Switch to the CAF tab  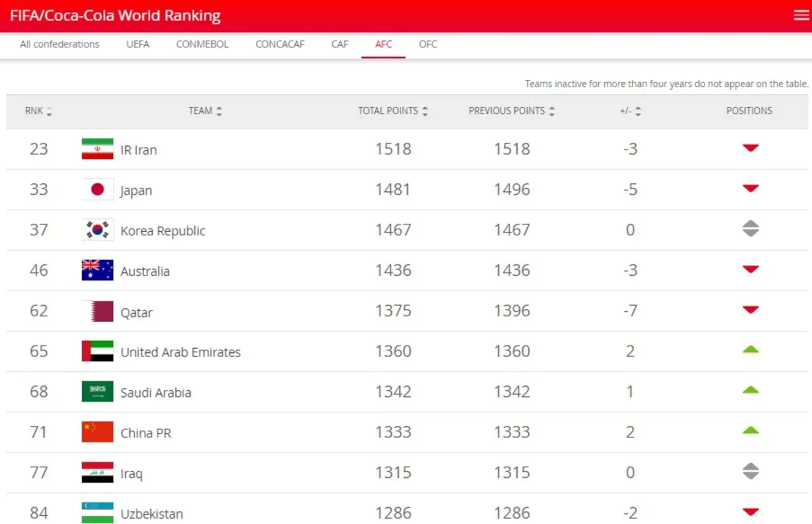[x=340, y=44]
